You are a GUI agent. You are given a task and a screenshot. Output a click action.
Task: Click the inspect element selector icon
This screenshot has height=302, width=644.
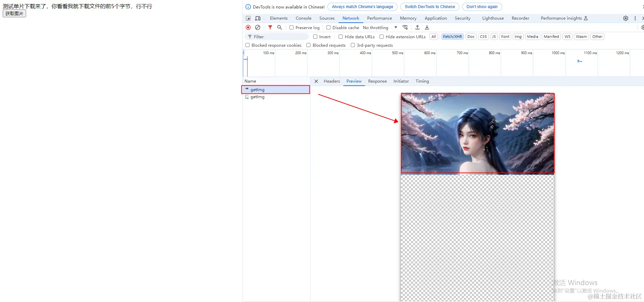248,18
